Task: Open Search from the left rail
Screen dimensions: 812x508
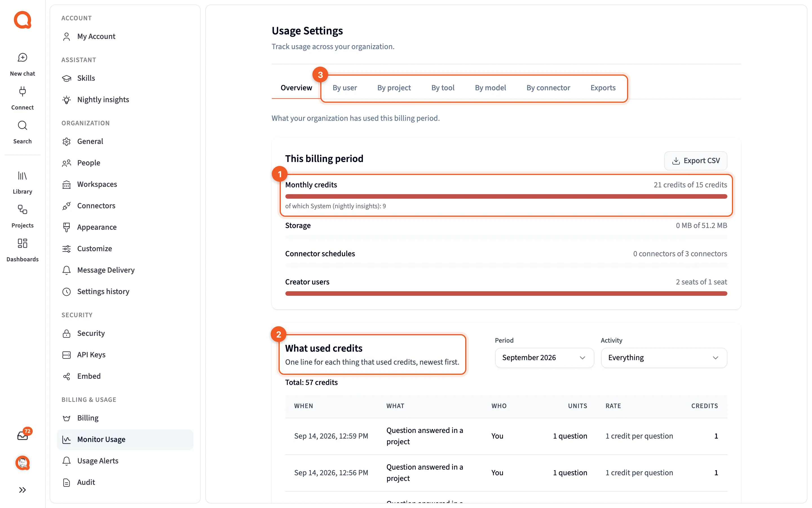Action: pyautogui.click(x=23, y=132)
